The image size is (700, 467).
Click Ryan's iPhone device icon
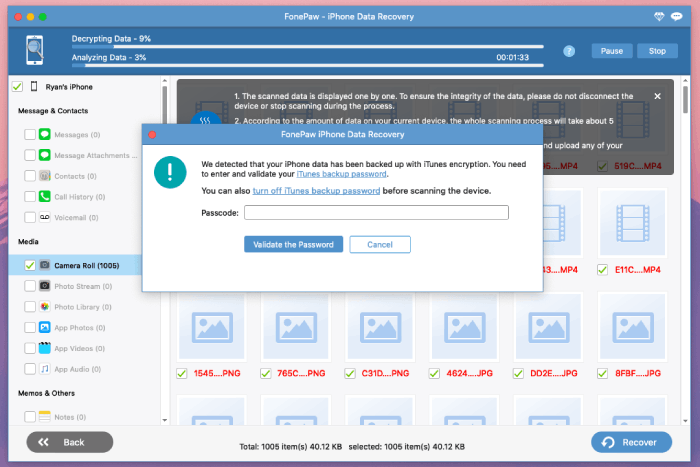point(34,86)
